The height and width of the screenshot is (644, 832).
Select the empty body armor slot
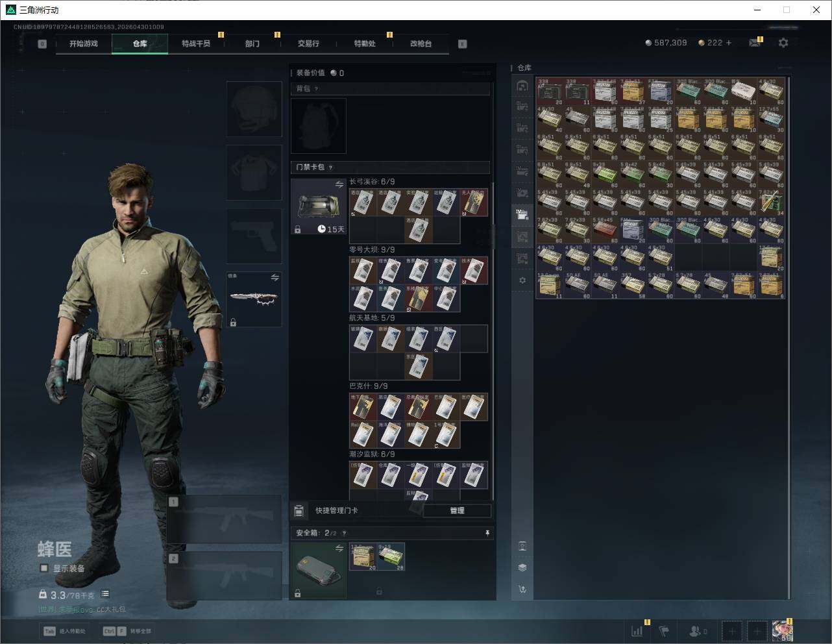(x=254, y=173)
